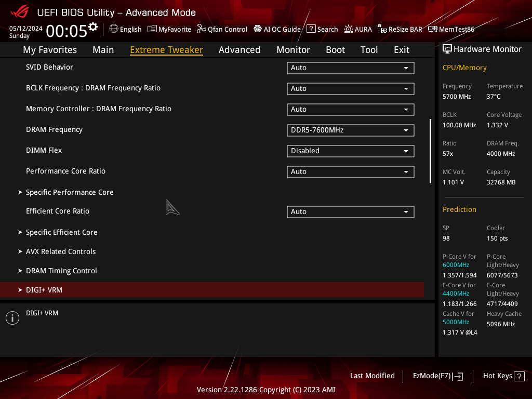This screenshot has height=399, width=532.
Task: Click the Last Modified button
Action: click(x=372, y=376)
